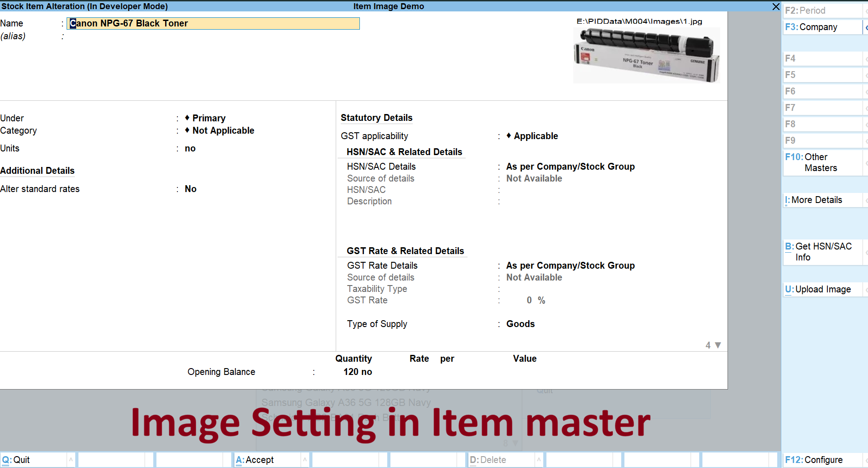Click the F5 key slot
868x468 pixels.
[822, 75]
